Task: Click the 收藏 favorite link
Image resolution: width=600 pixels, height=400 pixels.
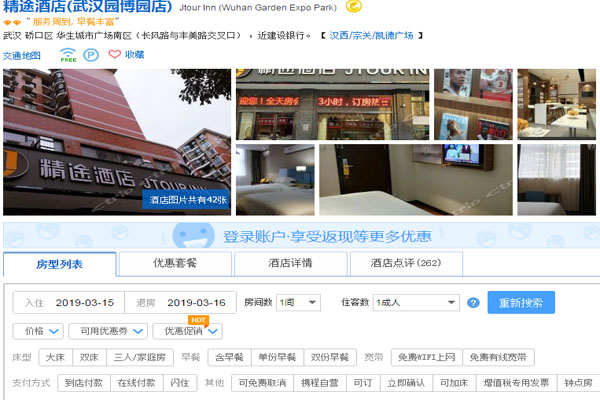Action: 135,55
